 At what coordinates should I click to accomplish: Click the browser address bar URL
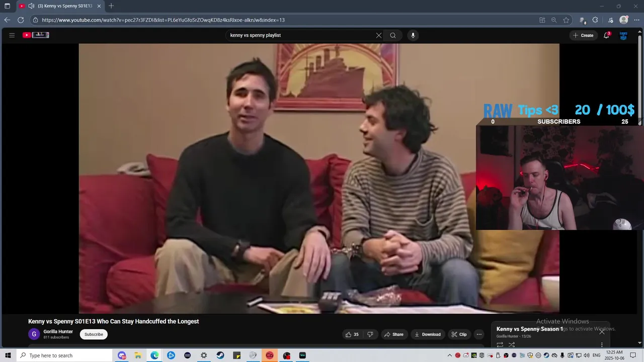[163, 20]
